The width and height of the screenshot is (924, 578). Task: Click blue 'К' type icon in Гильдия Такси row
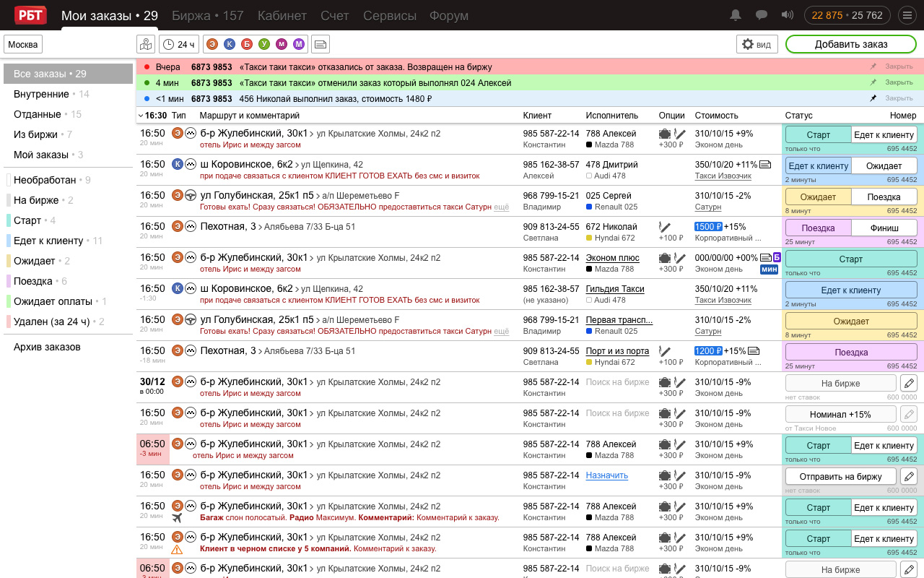(178, 288)
